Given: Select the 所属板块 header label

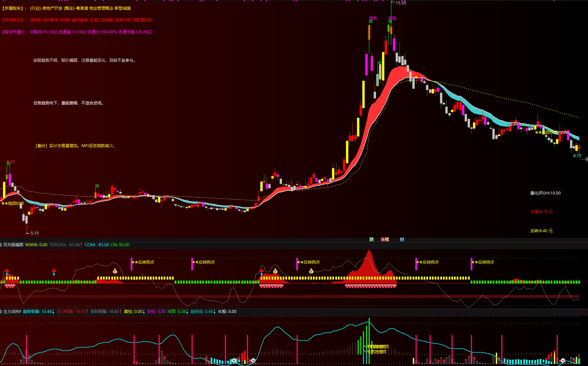Looking at the screenshot, I should 15,8.
